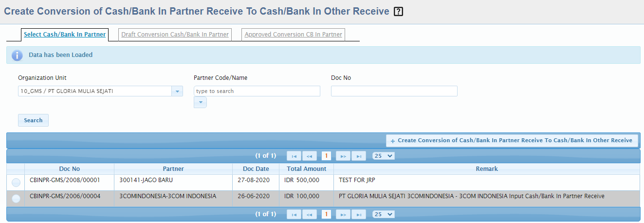This screenshot has height=223, width=644.
Task: Open the help question mark icon
Action: (x=399, y=12)
